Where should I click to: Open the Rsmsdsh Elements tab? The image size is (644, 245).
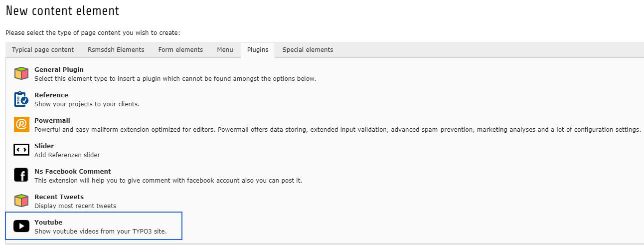(116, 49)
